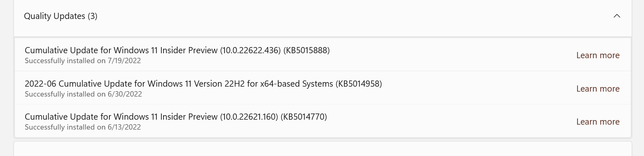Select the Insider Preview 10.0.22621.160 update title
The image size is (644, 156).
pyautogui.click(x=176, y=117)
